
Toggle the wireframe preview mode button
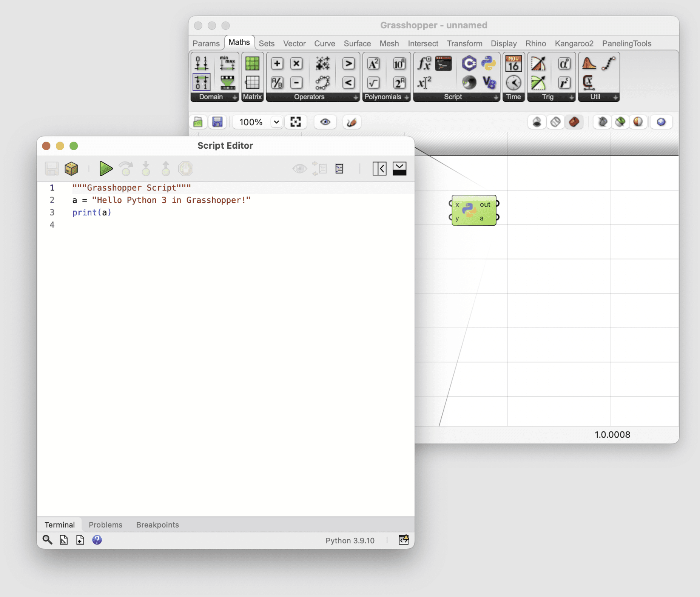coord(555,122)
